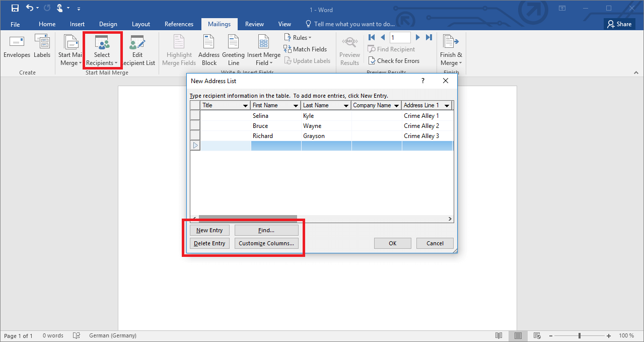
Task: Open Select Recipients in the ribbon
Action: [102, 51]
